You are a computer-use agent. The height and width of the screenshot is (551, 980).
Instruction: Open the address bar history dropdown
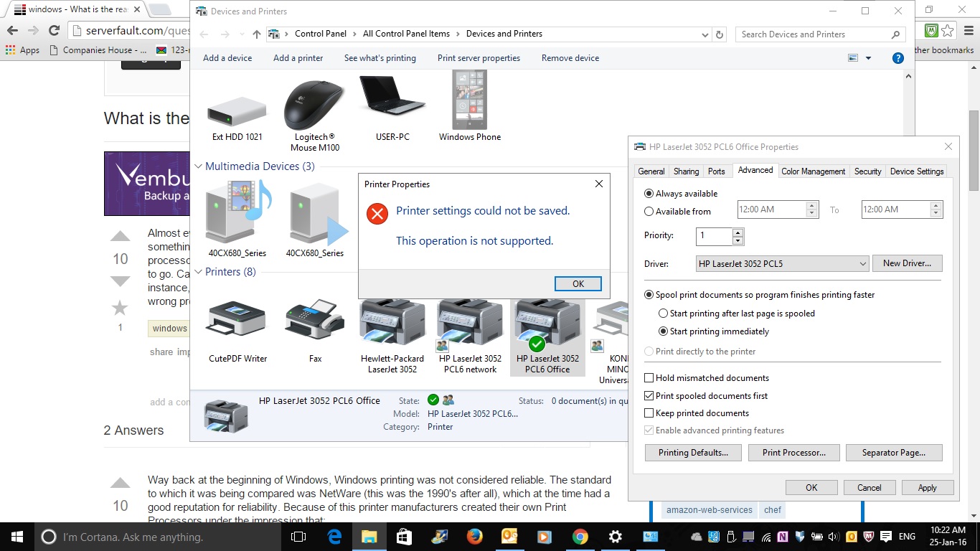point(706,34)
